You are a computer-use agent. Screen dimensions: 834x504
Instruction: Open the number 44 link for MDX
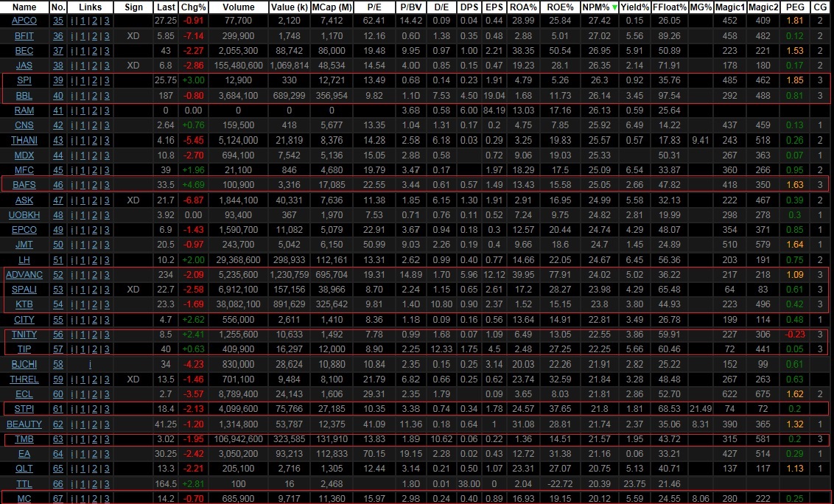click(58, 155)
